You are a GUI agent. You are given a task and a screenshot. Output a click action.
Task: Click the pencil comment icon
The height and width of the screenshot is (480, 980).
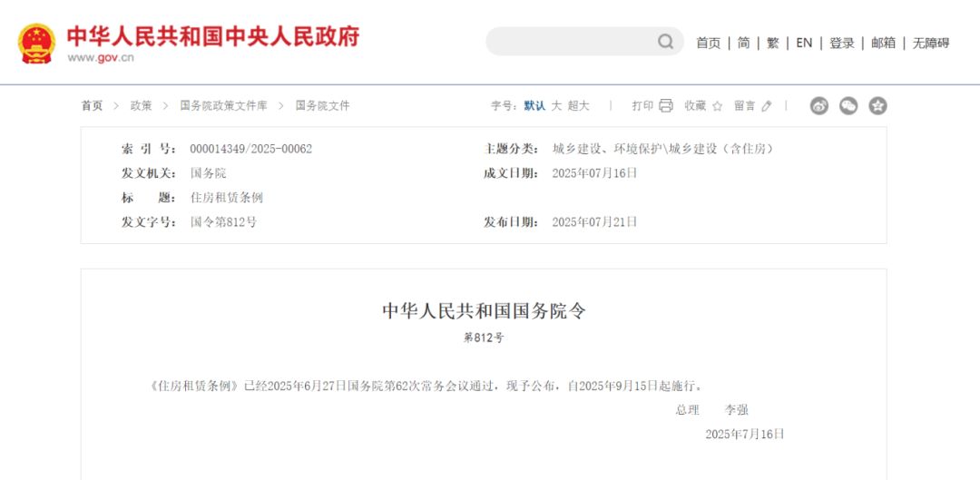[767, 106]
